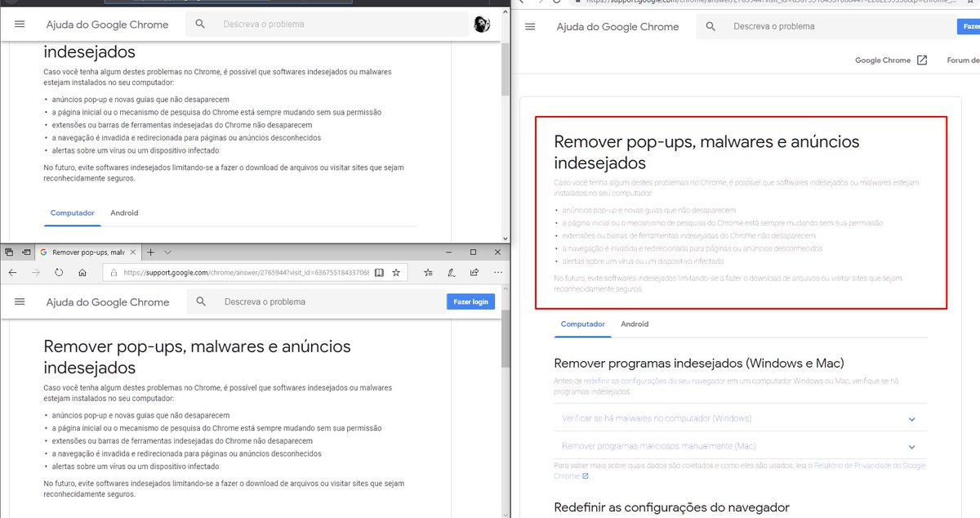Viewport: 980px width, 518px height.
Task: Expand 'Remover programas maliciosos manualmente (Mac)'
Action: click(x=741, y=446)
